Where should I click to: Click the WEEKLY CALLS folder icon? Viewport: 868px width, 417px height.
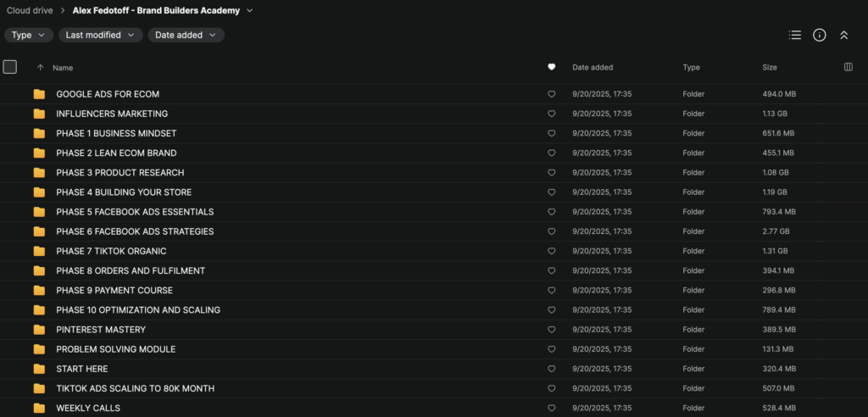(x=39, y=408)
